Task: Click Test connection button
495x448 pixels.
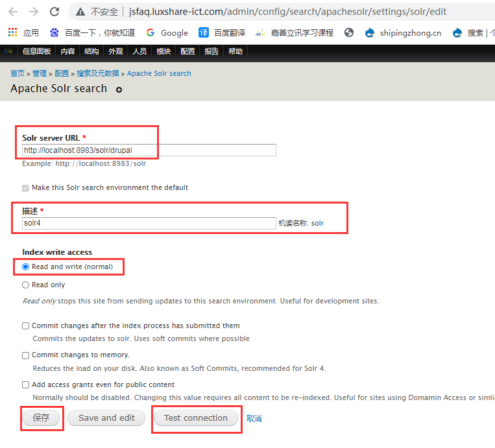Action: pos(196,418)
